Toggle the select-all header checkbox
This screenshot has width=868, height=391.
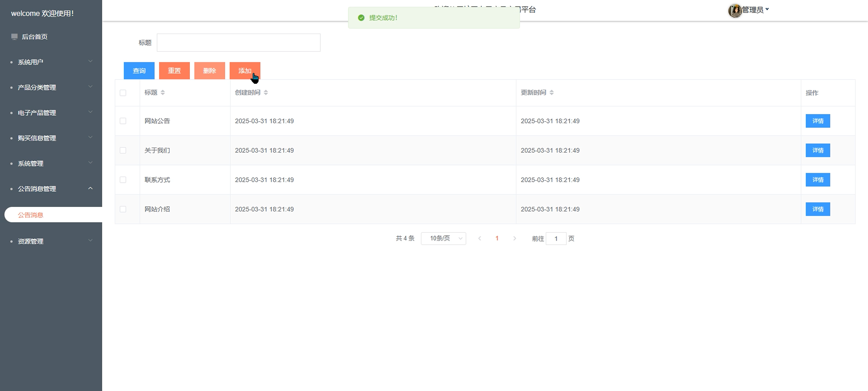point(123,93)
